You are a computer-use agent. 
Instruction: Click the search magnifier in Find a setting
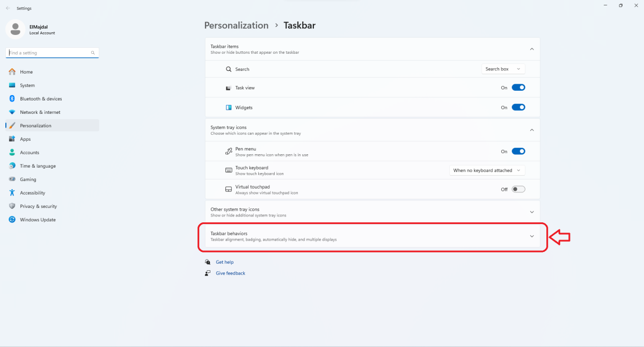tap(93, 53)
